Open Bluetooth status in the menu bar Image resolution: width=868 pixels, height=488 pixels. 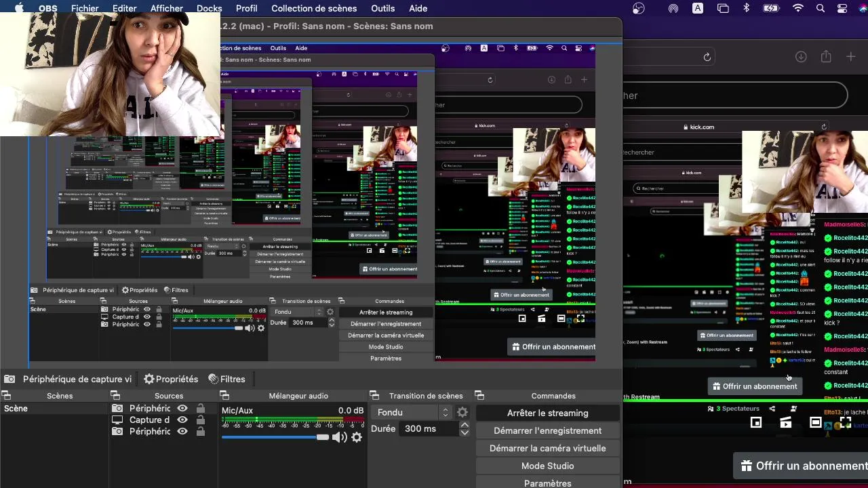point(747,8)
